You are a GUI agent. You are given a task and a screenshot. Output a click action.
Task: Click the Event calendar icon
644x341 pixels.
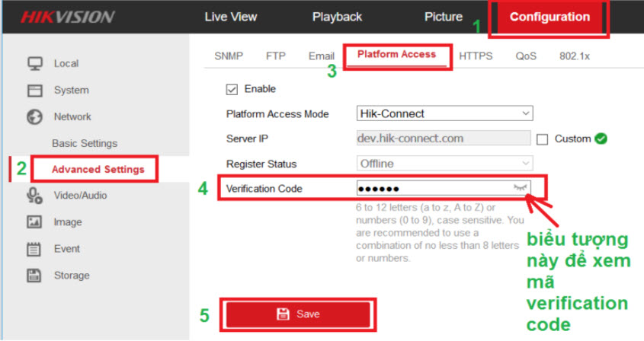(x=34, y=249)
